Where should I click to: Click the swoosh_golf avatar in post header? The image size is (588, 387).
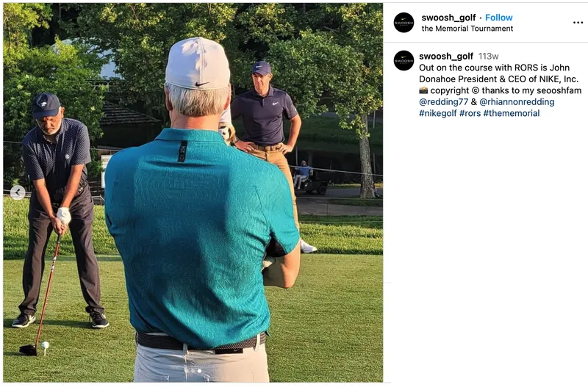pyautogui.click(x=404, y=23)
